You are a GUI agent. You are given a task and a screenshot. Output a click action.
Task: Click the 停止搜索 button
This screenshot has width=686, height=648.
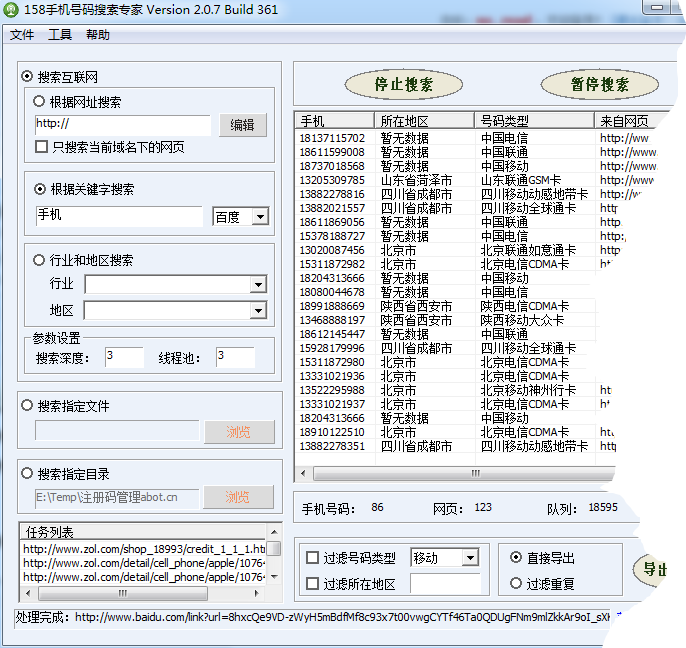click(x=403, y=84)
